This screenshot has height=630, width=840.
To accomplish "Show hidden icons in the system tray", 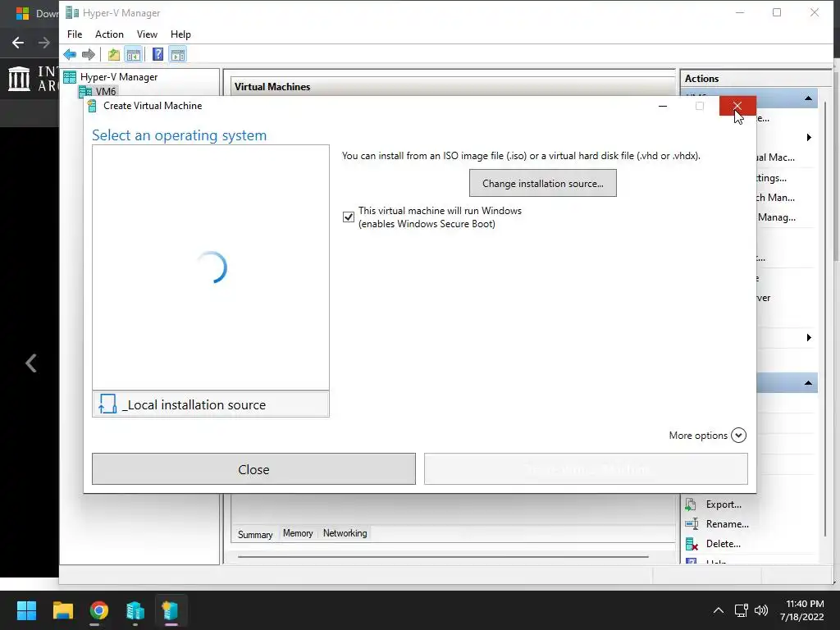I will [x=719, y=610].
